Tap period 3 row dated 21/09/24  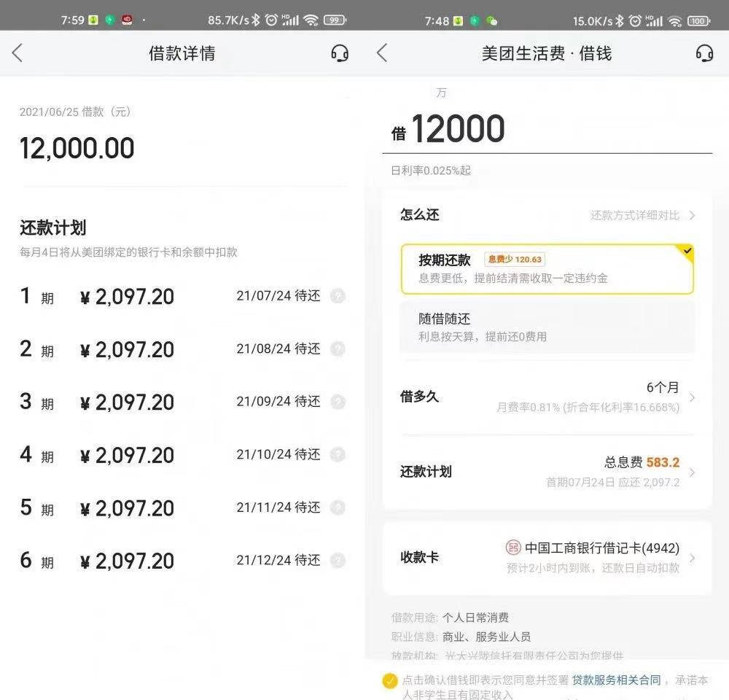(182, 401)
